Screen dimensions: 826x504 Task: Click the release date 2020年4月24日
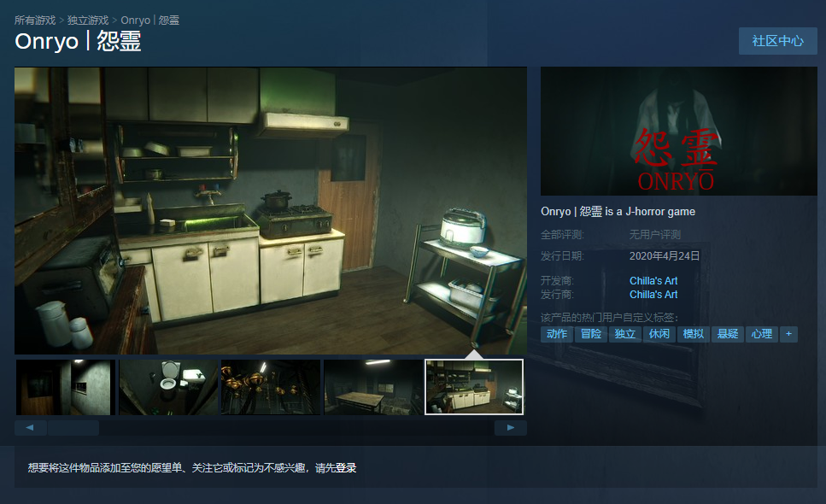pos(665,256)
